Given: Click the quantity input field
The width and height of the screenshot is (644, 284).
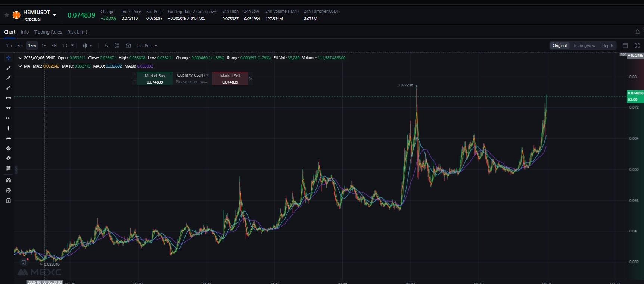Looking at the screenshot, I should click(x=192, y=82).
